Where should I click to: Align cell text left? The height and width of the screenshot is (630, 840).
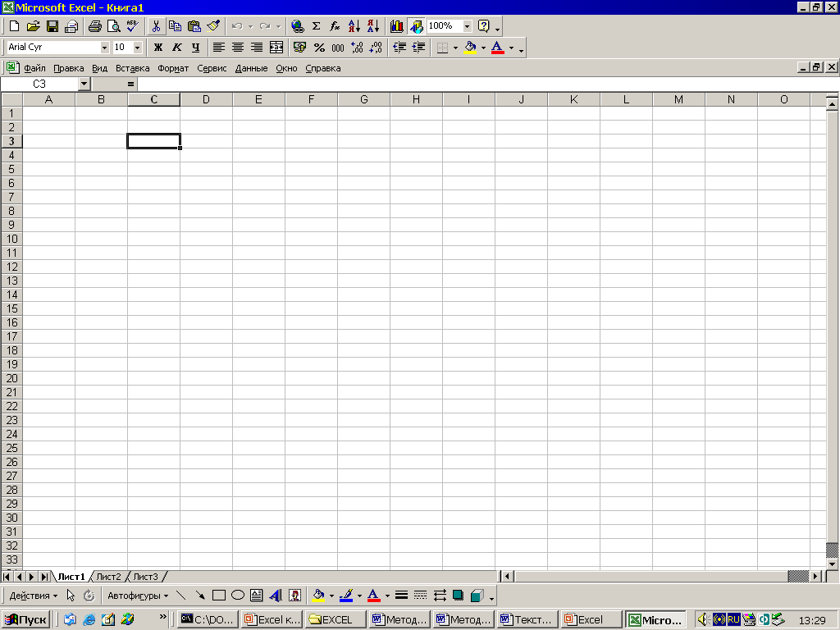coord(218,47)
